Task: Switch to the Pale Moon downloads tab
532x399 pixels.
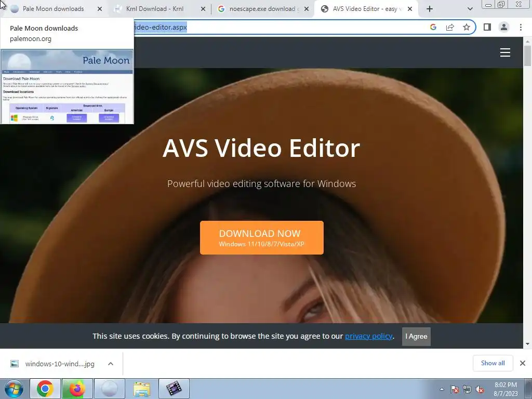Action: point(54,9)
